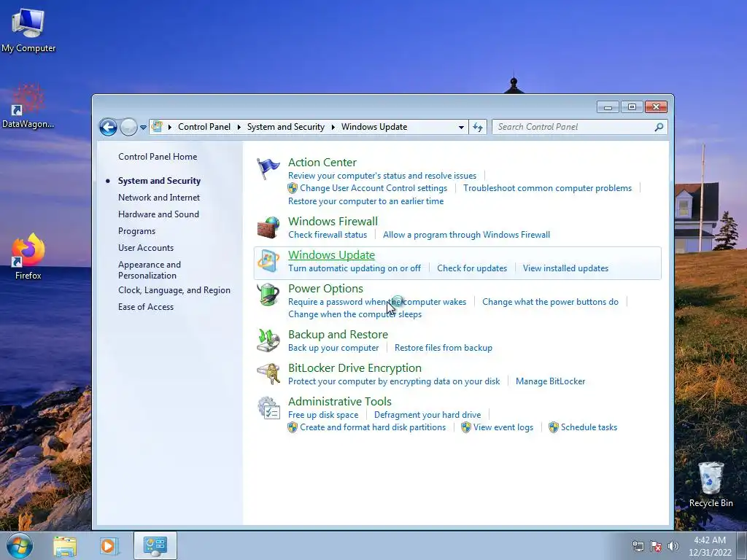Expand the arrow after System and Security breadcrumb
Viewport: 747px width, 560px height.
(333, 127)
